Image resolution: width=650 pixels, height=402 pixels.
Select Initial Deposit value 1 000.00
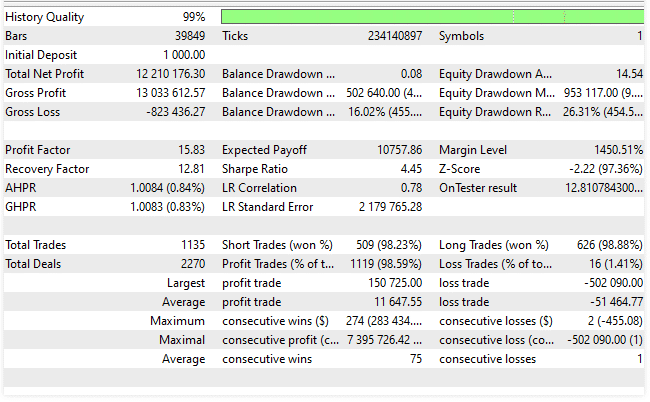[184, 55]
